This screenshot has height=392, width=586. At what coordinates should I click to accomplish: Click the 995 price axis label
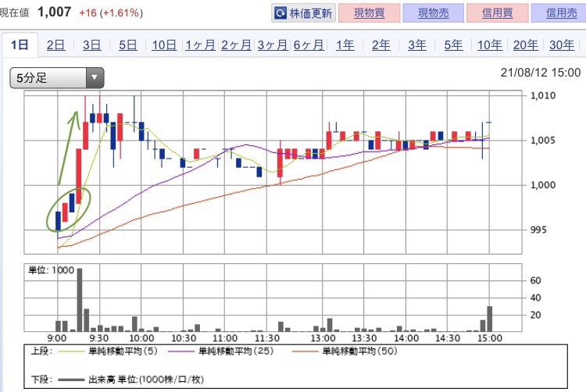tap(538, 230)
